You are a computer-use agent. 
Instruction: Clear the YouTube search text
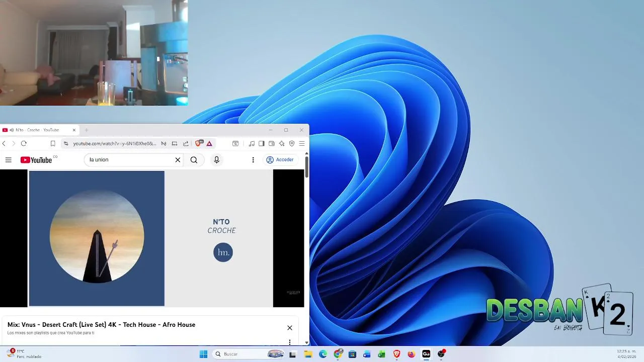tap(178, 160)
